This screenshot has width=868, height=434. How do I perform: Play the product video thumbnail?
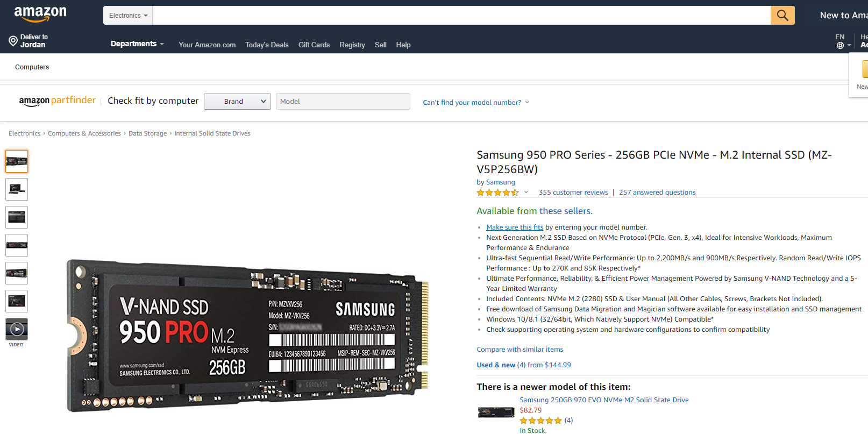click(x=17, y=329)
